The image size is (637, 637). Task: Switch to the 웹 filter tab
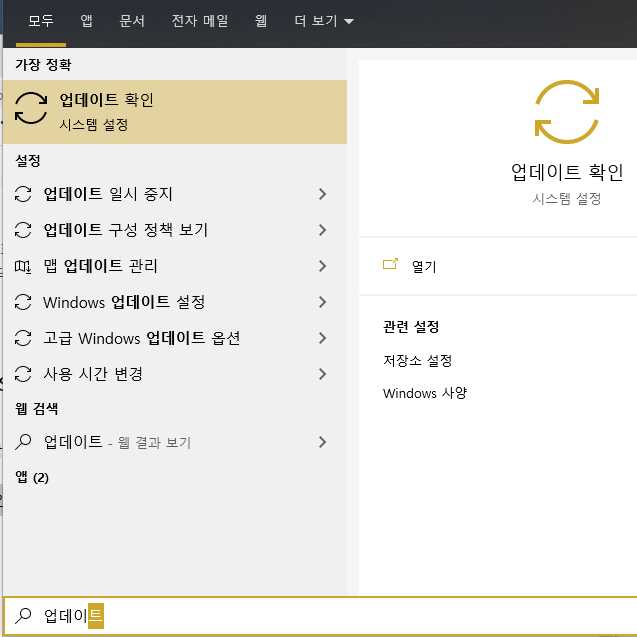261,21
